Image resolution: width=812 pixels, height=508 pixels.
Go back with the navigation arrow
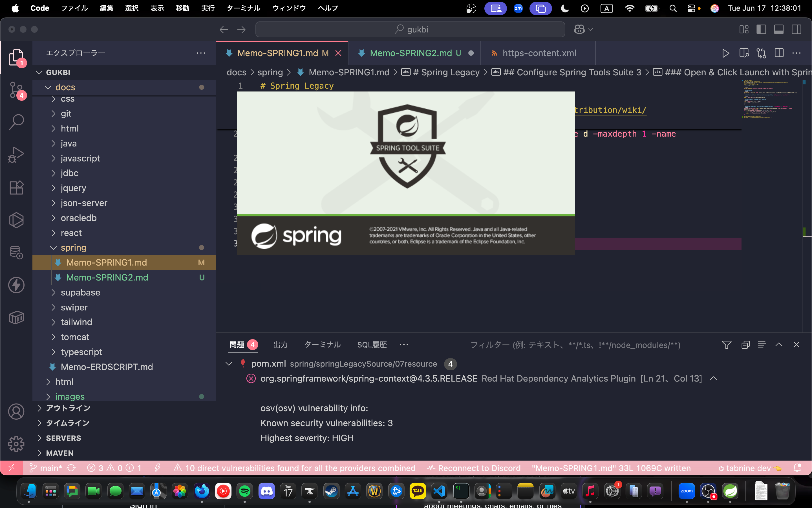pyautogui.click(x=224, y=30)
